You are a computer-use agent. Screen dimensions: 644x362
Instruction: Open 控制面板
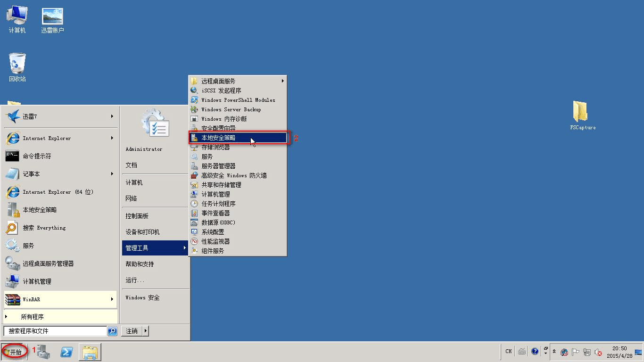point(156,216)
